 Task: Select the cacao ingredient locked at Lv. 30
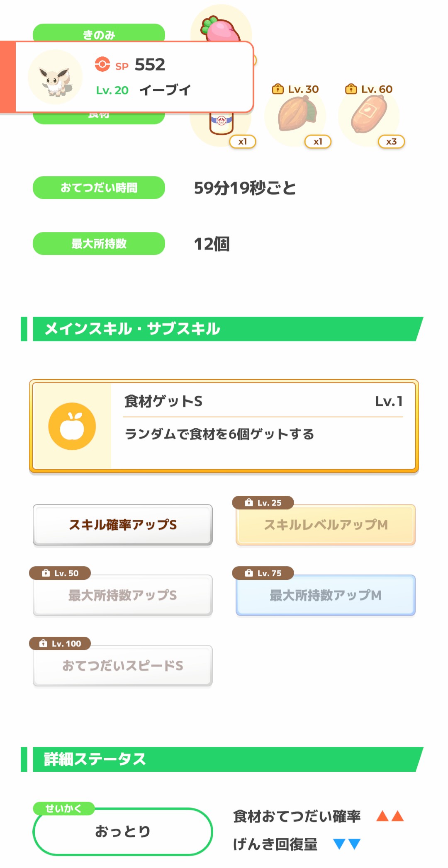[296, 114]
